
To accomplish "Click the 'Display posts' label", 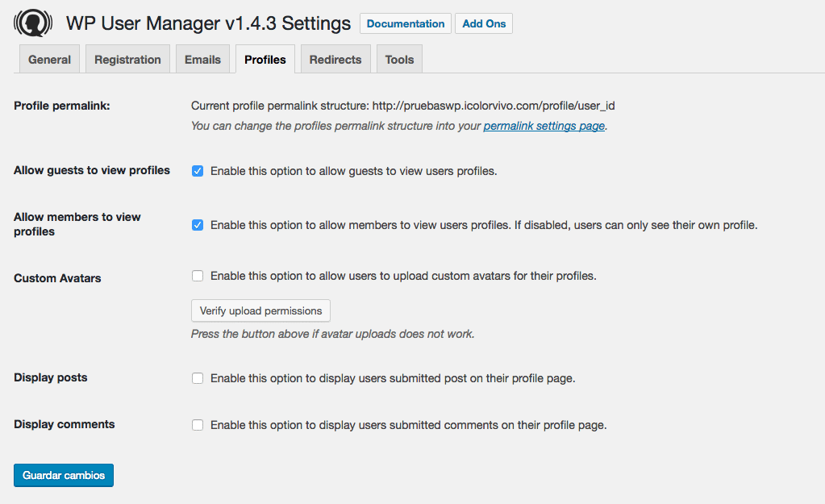I will tap(51, 377).
